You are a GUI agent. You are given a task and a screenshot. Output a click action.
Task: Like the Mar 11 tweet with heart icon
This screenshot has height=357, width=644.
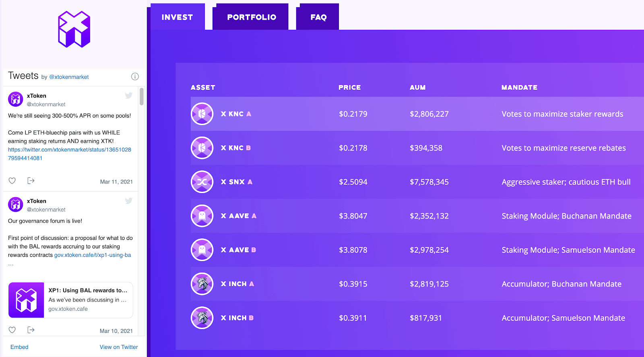point(12,181)
